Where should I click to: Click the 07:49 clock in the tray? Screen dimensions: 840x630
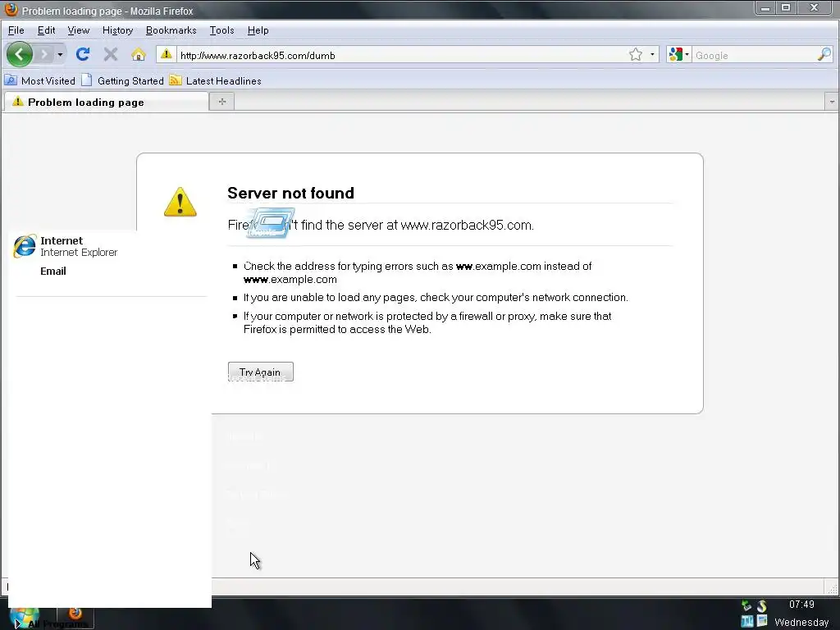[x=801, y=605]
